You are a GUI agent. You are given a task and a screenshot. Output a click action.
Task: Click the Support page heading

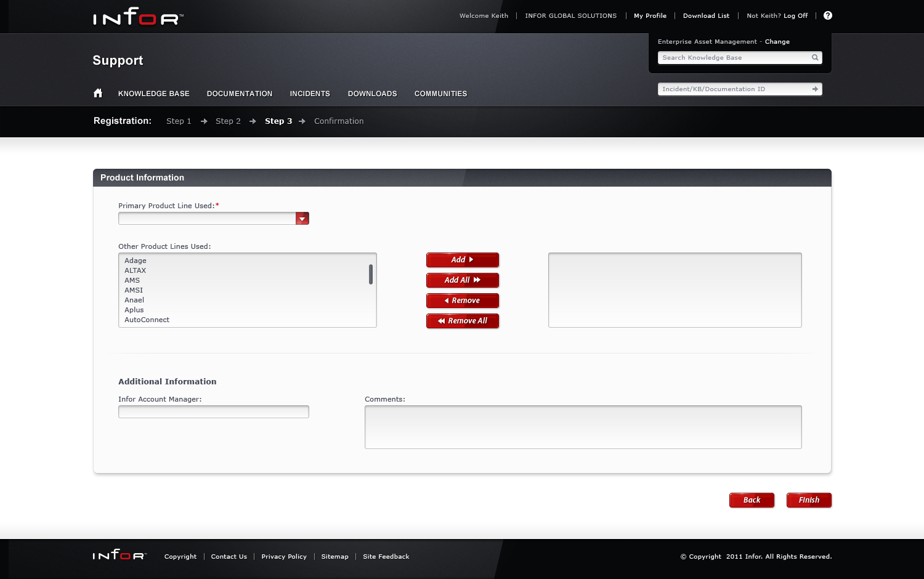coord(118,60)
